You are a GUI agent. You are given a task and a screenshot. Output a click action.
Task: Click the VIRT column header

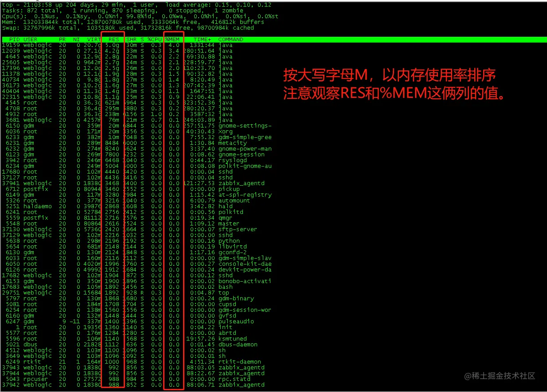[x=94, y=39]
